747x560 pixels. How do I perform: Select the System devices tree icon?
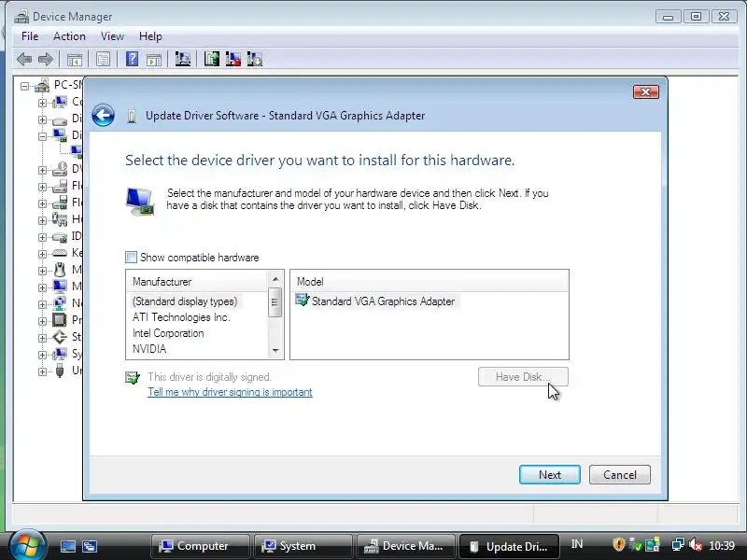[60, 354]
